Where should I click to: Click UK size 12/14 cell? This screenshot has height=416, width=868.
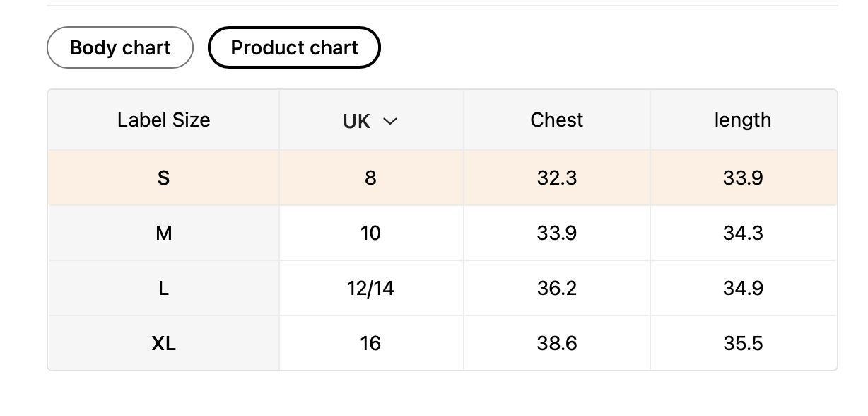point(370,288)
